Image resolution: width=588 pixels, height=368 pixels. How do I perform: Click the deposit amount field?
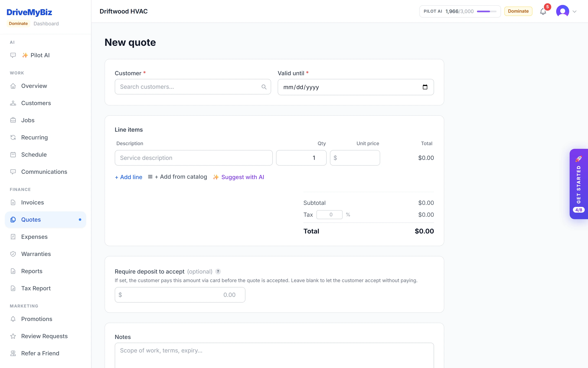[180, 295]
